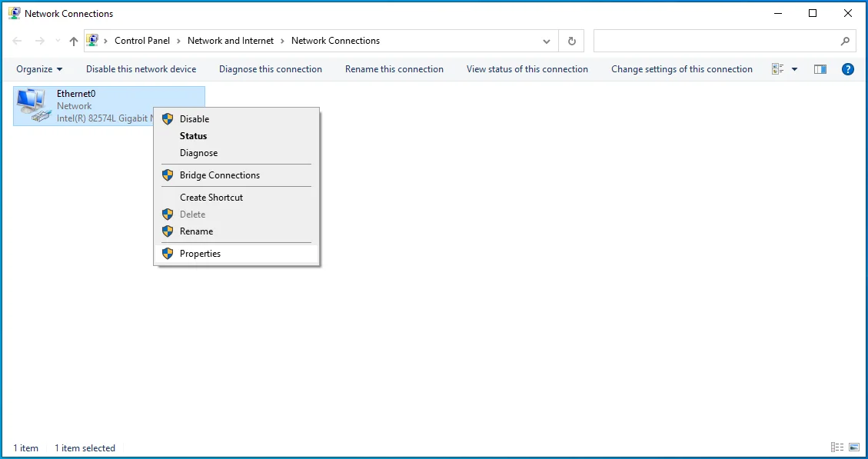This screenshot has width=868, height=459.
Task: Close the Network Connections window
Action: click(848, 13)
